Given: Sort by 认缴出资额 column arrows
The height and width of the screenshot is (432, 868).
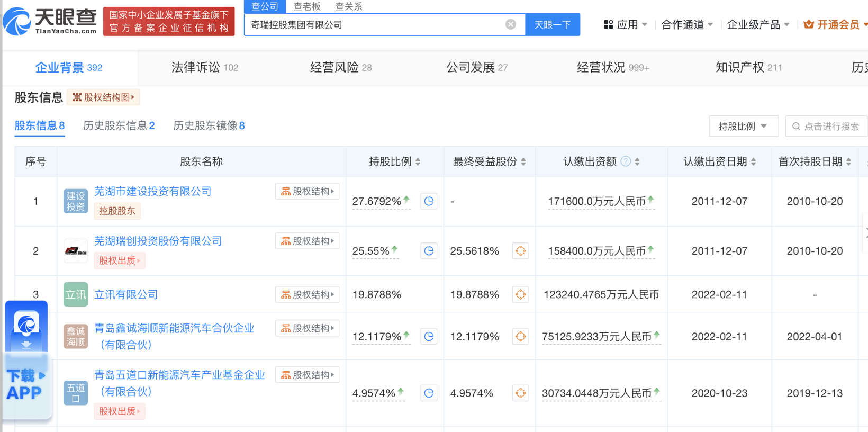Looking at the screenshot, I should click(637, 162).
